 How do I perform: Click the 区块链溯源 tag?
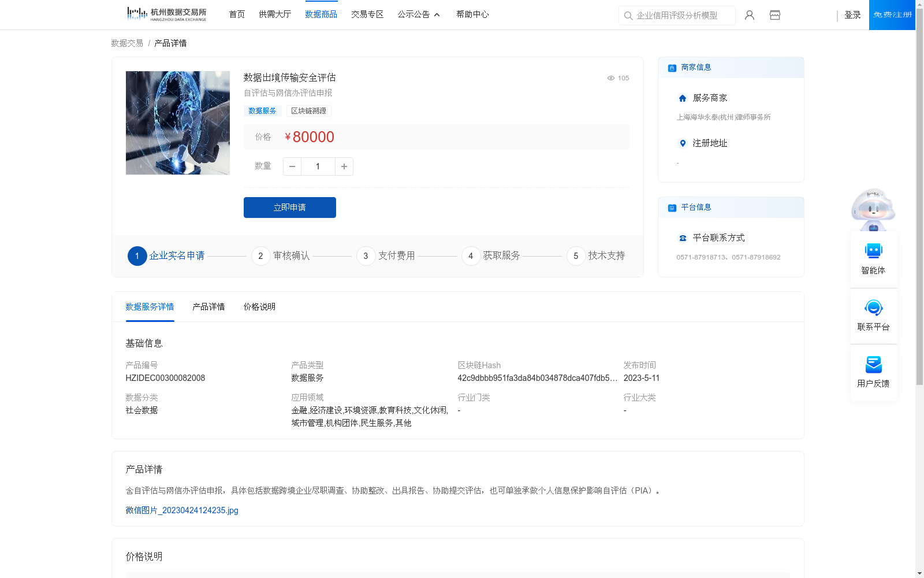coord(308,111)
